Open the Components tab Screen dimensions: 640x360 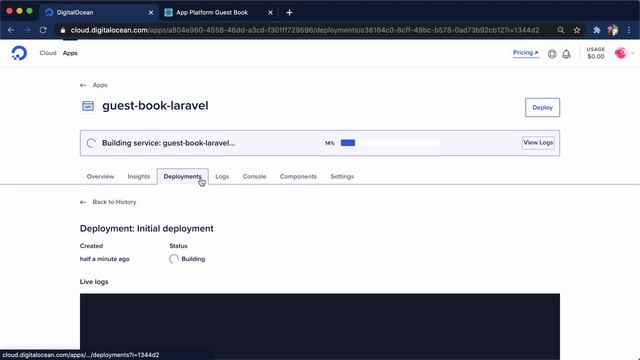click(x=298, y=177)
